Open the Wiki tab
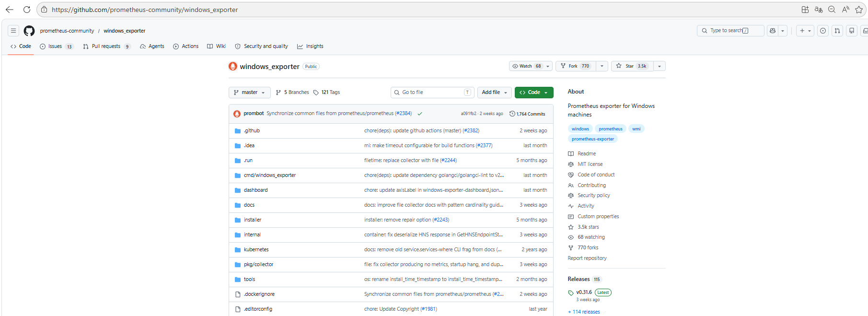Image resolution: width=868 pixels, height=316 pixels. coord(216,47)
